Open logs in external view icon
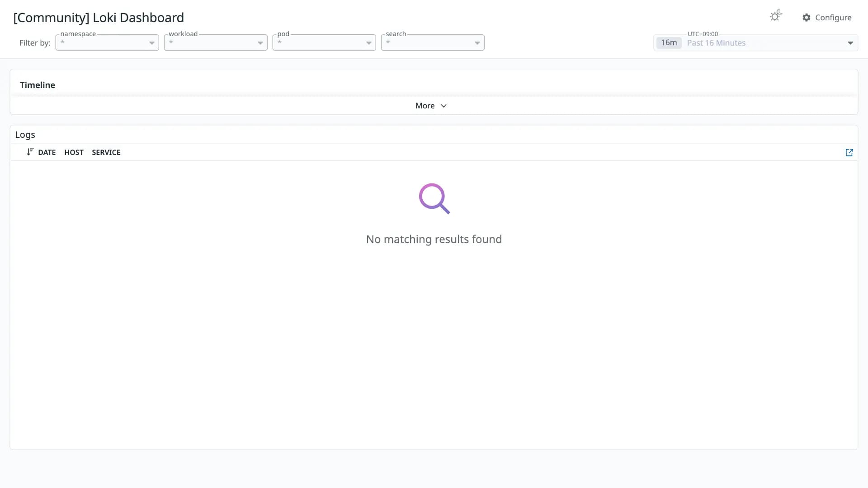Viewport: 868px width, 488px height. coord(849,153)
